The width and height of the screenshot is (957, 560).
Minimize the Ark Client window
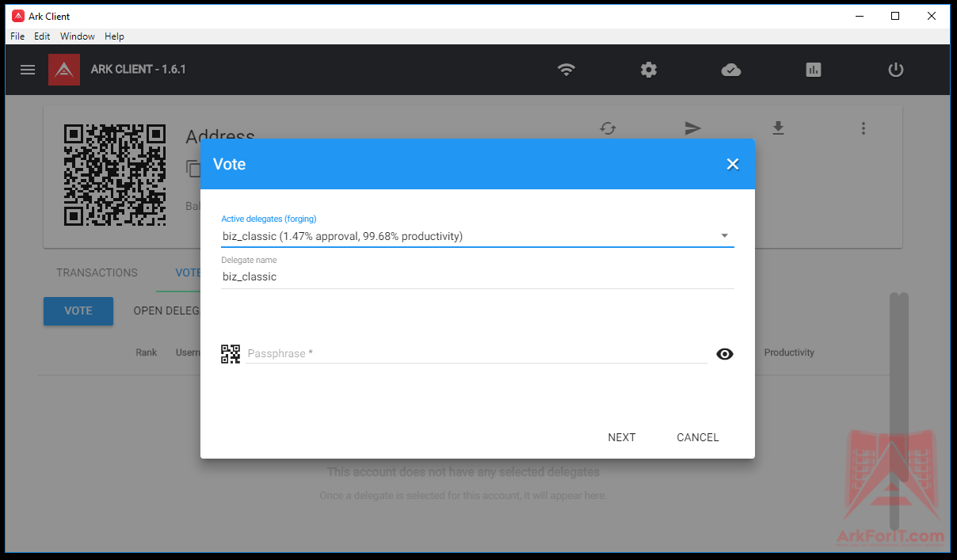point(859,16)
